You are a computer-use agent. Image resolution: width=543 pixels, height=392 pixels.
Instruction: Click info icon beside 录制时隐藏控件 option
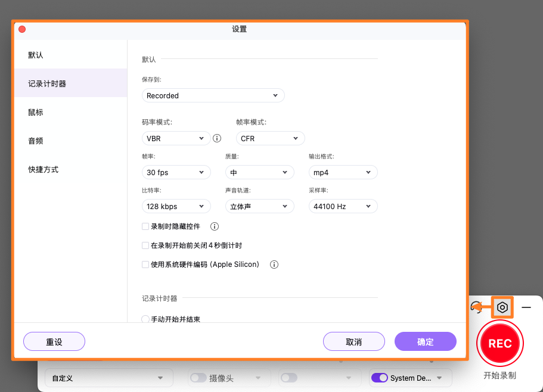click(x=214, y=226)
